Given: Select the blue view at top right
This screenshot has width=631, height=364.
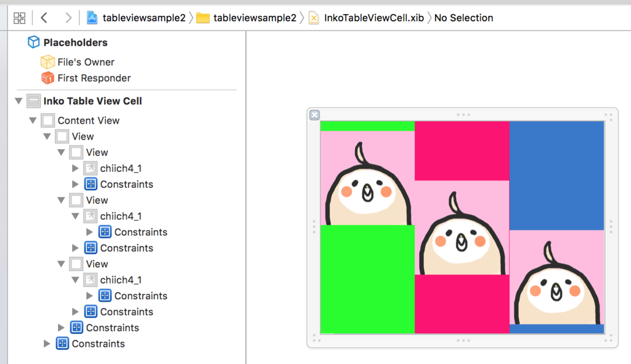Looking at the screenshot, I should pyautogui.click(x=556, y=176).
